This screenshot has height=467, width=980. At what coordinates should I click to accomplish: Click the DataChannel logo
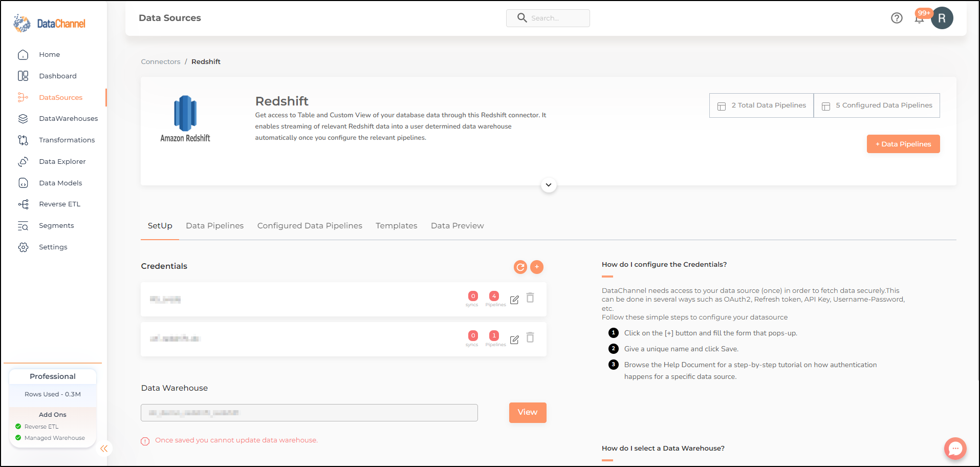50,23
